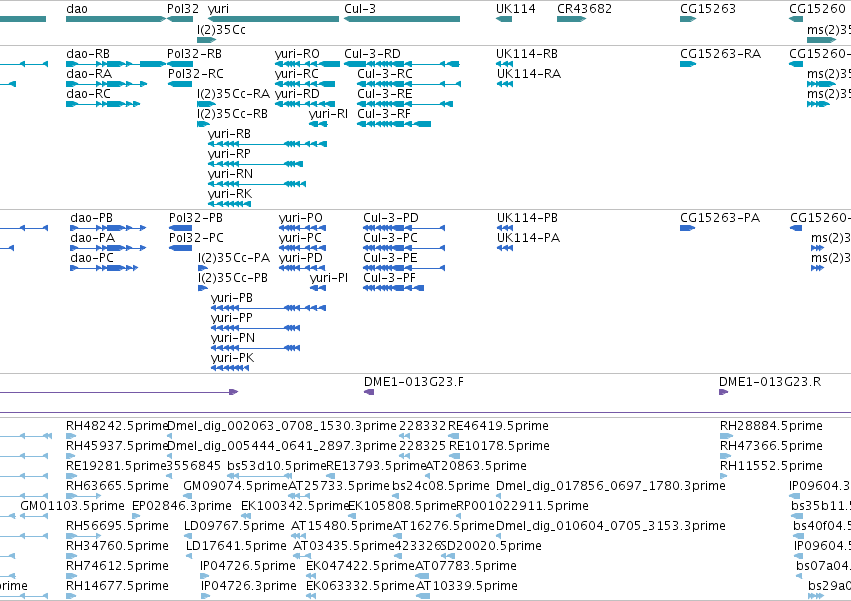Select transcript yuri-RI

click(328, 114)
